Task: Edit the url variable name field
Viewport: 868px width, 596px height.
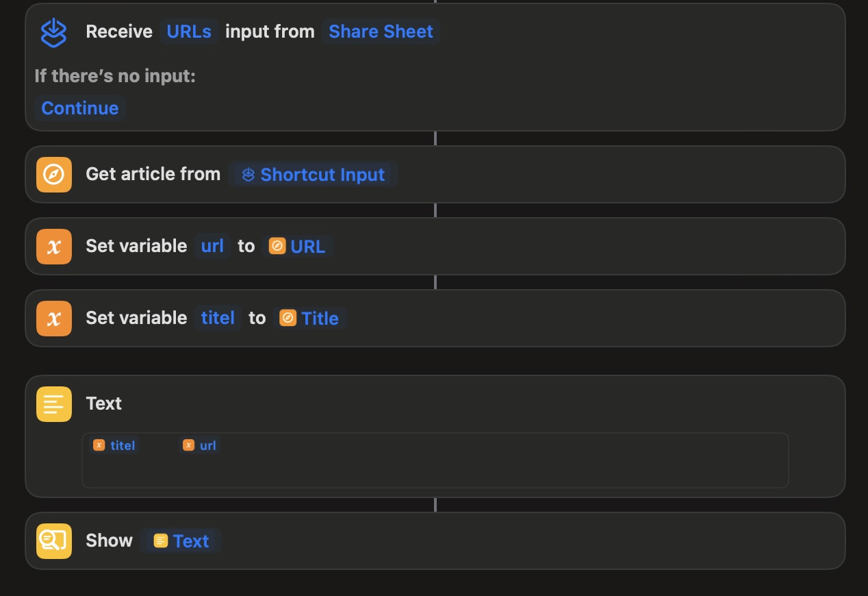Action: coord(212,246)
